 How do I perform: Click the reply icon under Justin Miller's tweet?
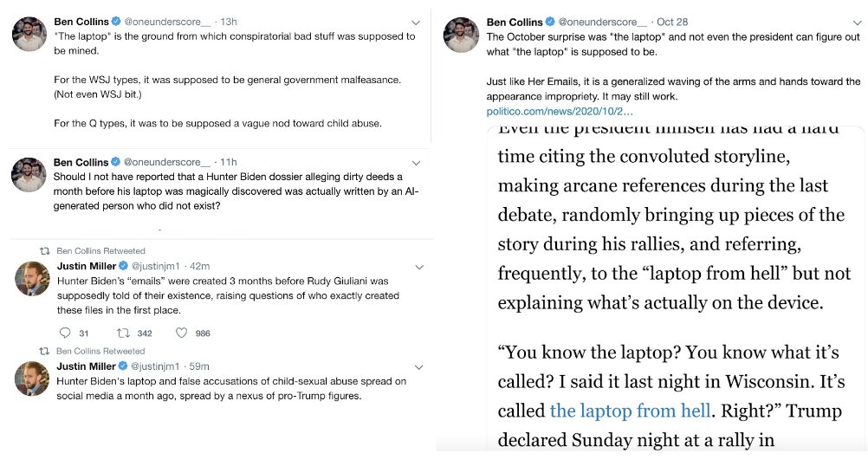pos(65,333)
